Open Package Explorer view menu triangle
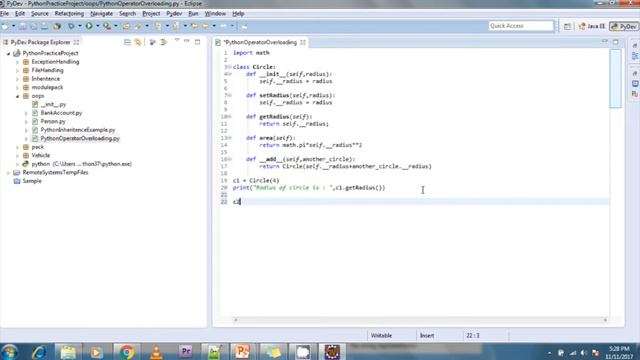Image resolution: width=640 pixels, height=360 pixels. [177, 40]
